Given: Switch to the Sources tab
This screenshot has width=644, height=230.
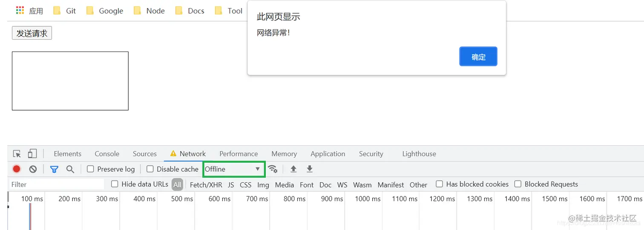Looking at the screenshot, I should click(145, 154).
